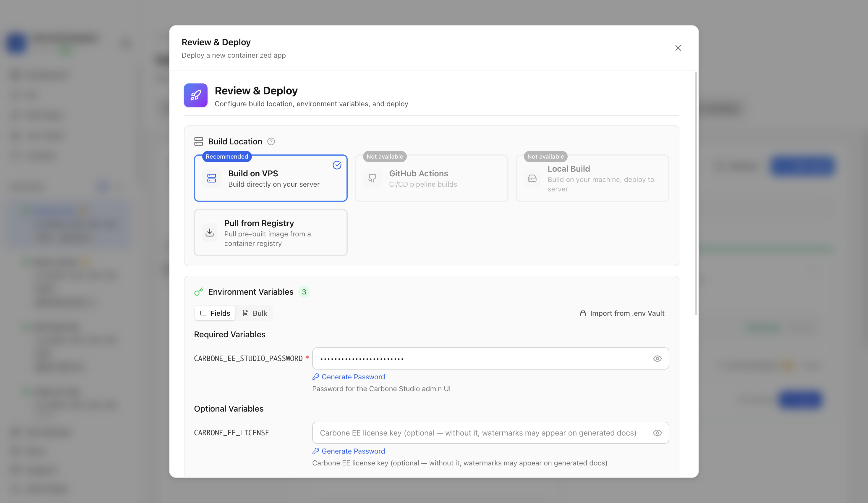Switch to the Bulk tab
868x503 pixels.
coord(255,313)
